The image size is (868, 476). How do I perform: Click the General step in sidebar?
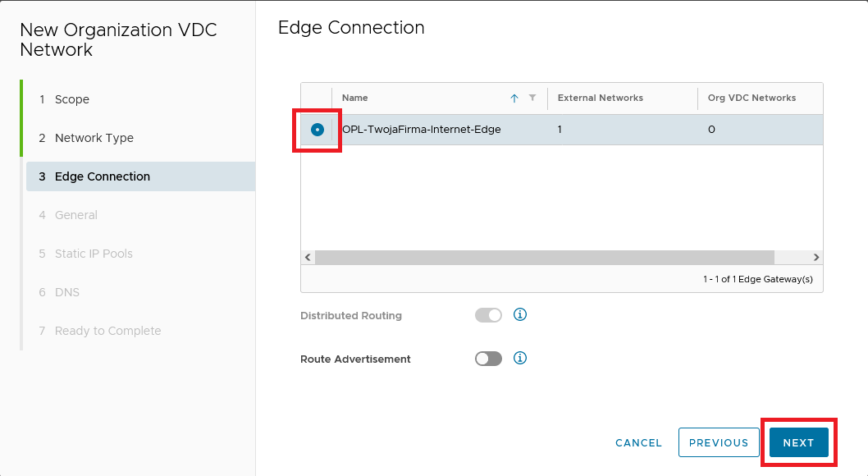click(x=75, y=215)
